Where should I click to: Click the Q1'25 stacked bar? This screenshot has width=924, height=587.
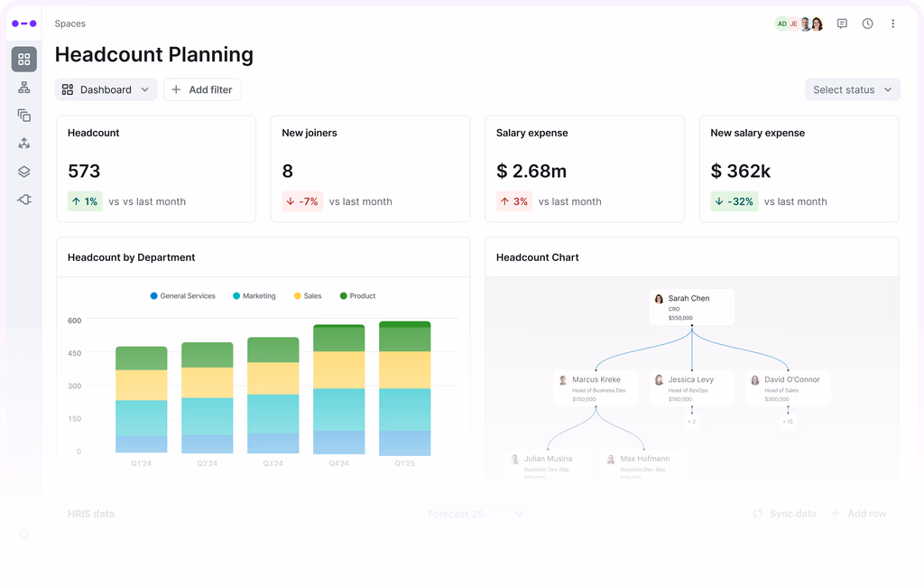[x=405, y=388]
